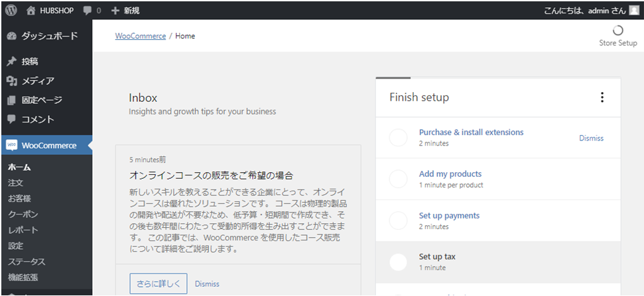The width and height of the screenshot is (644, 296).
Task: Click the WooCommerce breadcrumb link
Action: pyautogui.click(x=141, y=36)
